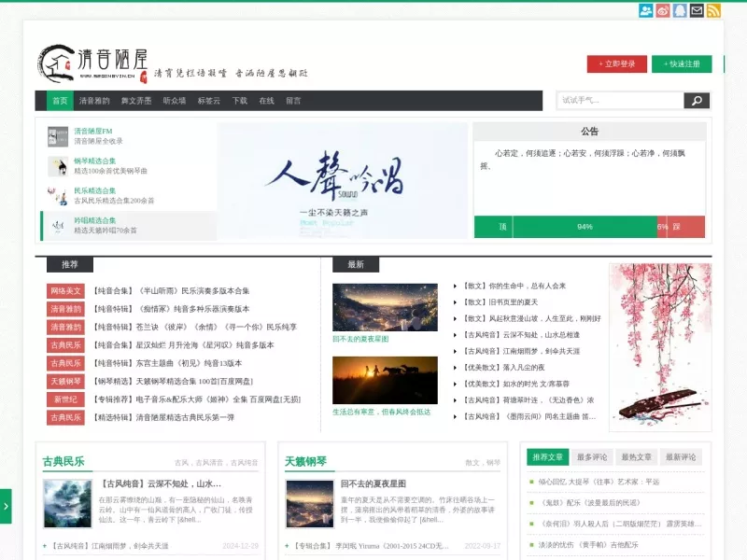Click the 古典民乐 misty mountain thumbnail
747x560 pixels.
[67, 504]
